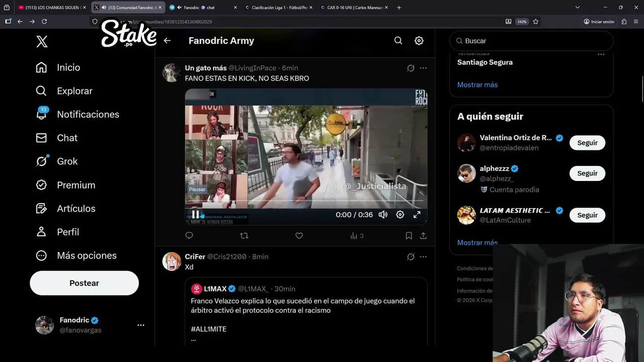Screen dimensions: 644x362
Task: Switch to Clasificación Liga 1 tab
Action: [279, 8]
